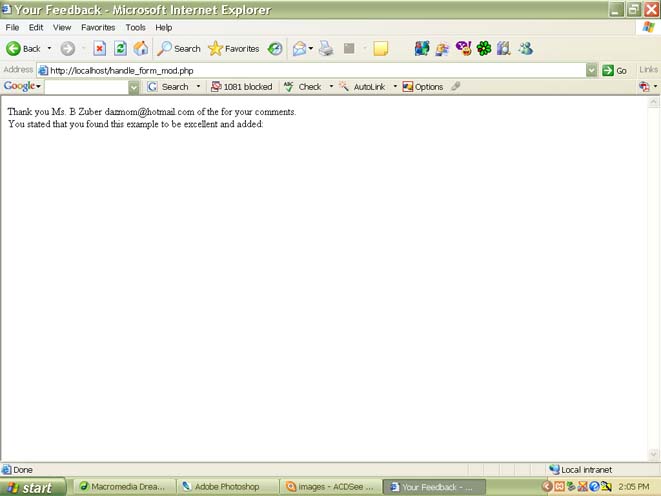Open the Mail icon dropdown arrow
This screenshot has height=496, width=661.
[x=311, y=49]
